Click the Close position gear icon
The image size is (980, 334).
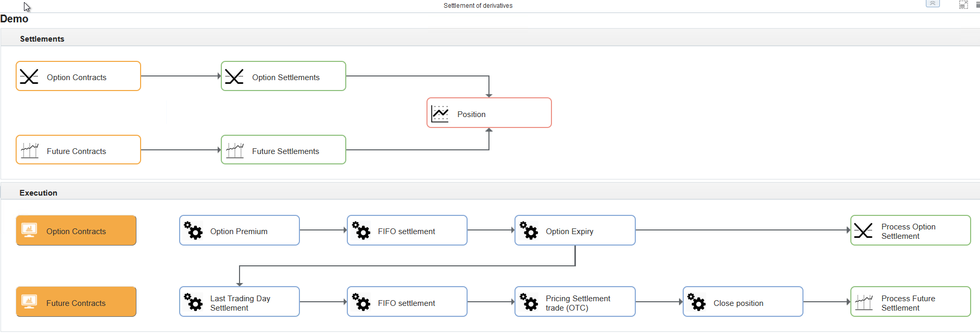[x=696, y=302]
